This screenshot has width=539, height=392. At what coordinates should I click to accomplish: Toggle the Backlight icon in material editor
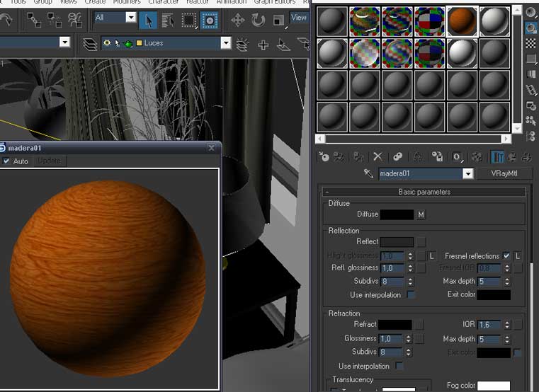tap(531, 28)
